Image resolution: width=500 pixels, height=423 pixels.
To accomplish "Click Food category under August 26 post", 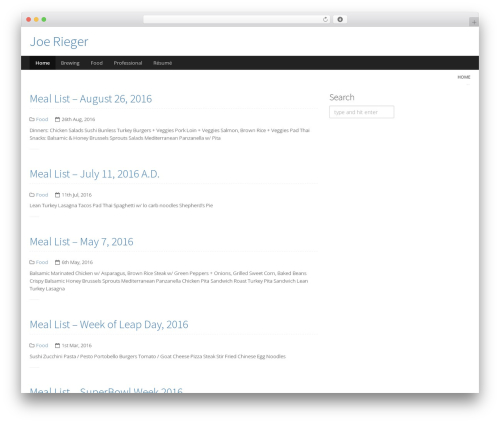I will pos(42,119).
